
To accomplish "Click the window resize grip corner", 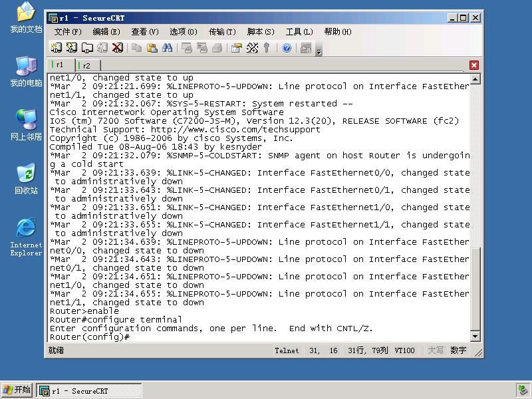I will coord(478,353).
